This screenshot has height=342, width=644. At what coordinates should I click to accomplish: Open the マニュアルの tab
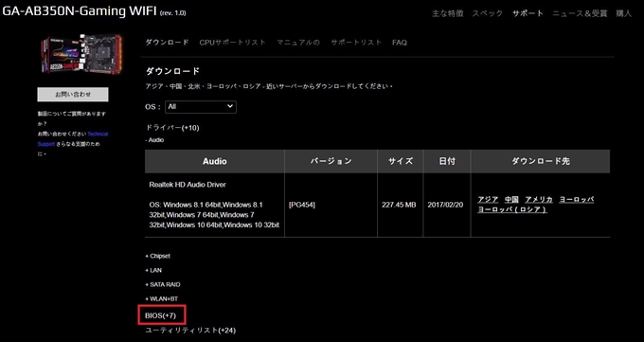tap(297, 43)
